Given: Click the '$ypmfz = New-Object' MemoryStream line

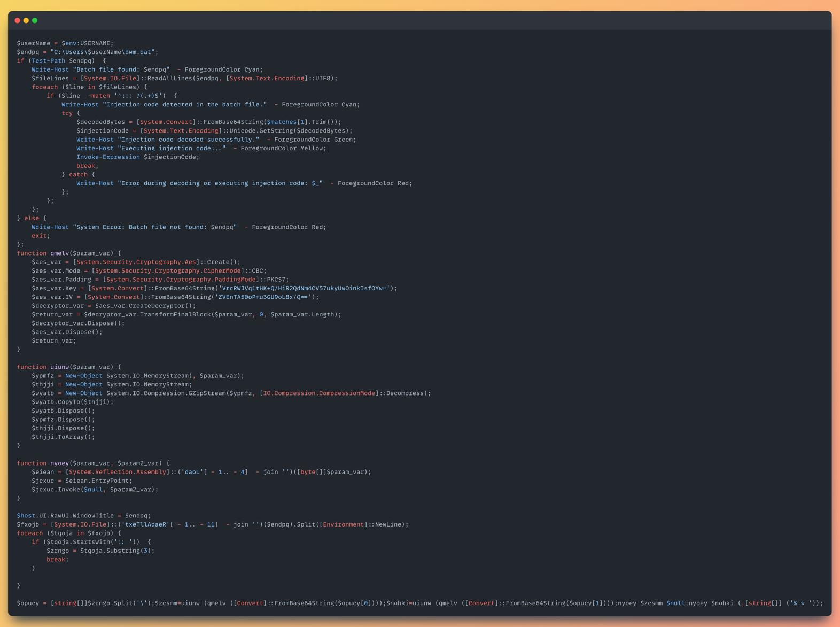Looking at the screenshot, I should pyautogui.click(x=138, y=376).
